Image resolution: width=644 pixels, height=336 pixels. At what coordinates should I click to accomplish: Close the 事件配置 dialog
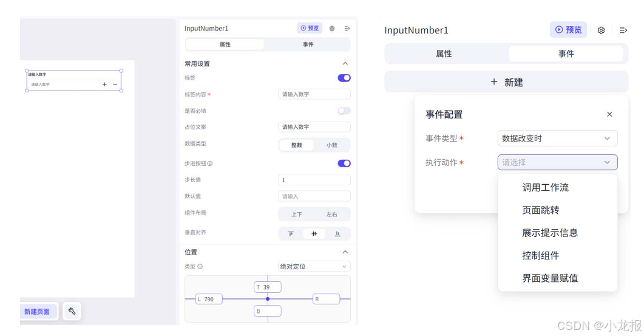609,114
